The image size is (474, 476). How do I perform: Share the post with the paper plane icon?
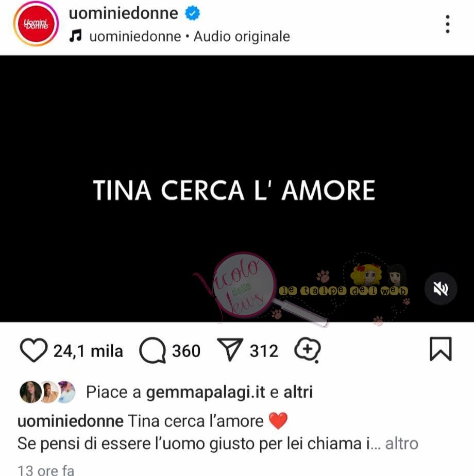230,349
